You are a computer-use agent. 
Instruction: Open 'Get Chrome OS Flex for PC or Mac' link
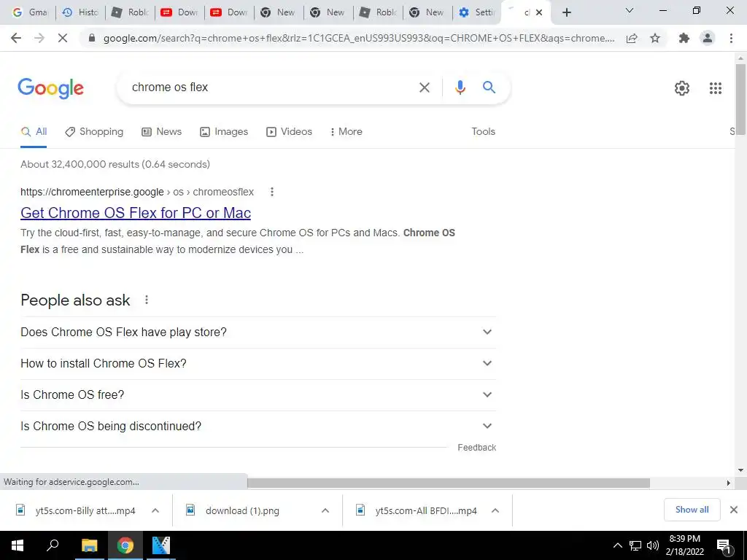(136, 213)
